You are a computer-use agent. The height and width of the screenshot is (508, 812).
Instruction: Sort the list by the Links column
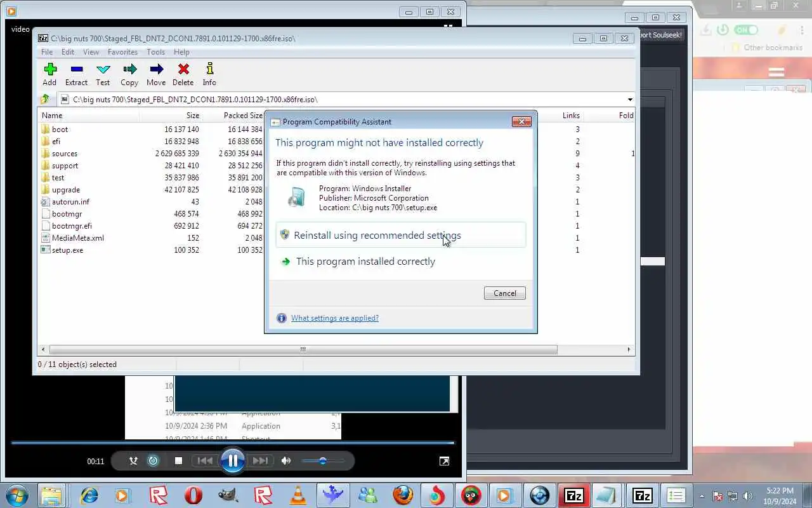(x=561, y=115)
